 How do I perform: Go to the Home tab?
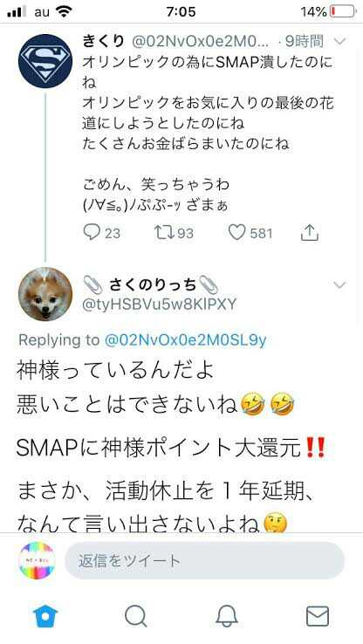click(x=45, y=616)
